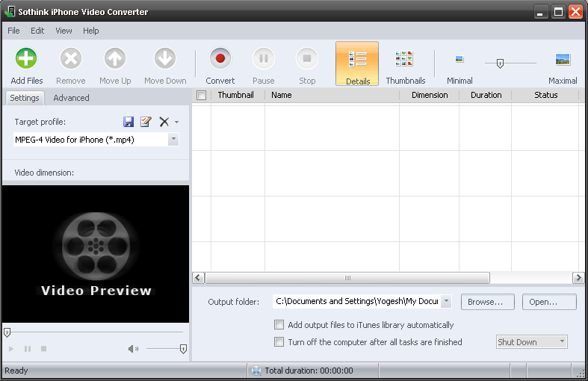Switch to the Advanced tab
This screenshot has height=381, width=588.
pos(71,98)
